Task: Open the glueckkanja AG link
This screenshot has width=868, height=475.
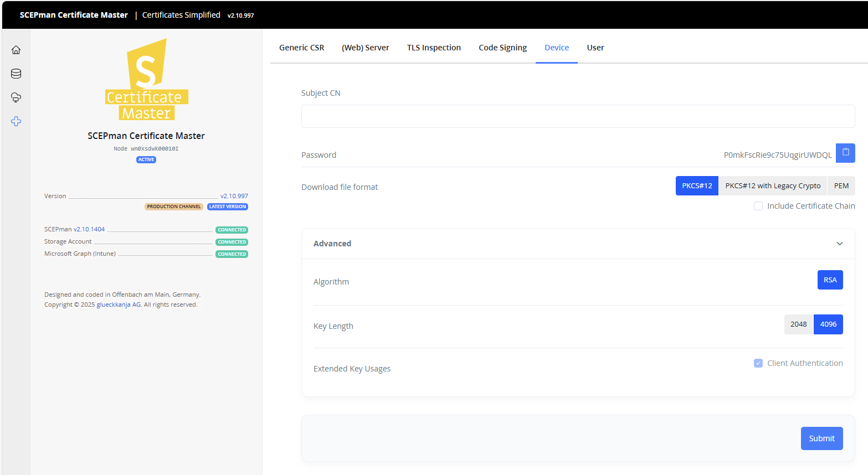Action: pos(119,304)
